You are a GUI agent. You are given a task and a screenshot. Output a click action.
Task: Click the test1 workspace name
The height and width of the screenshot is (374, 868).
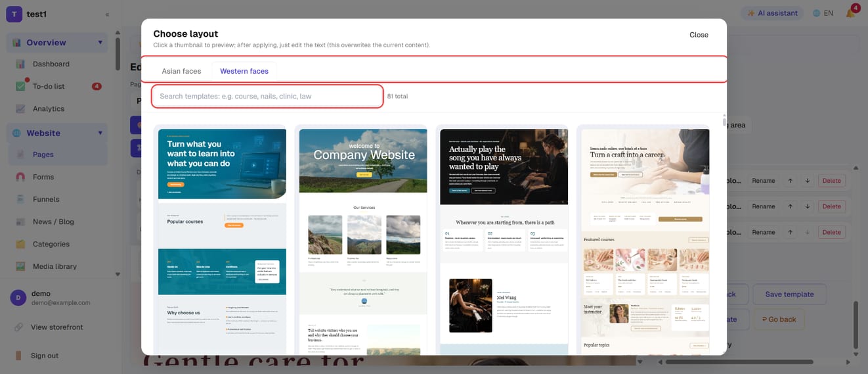tap(37, 14)
